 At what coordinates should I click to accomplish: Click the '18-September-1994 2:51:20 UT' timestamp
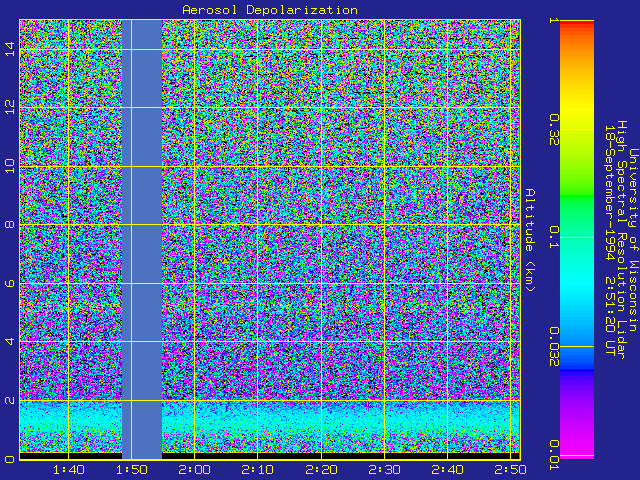pyautogui.click(x=610, y=240)
